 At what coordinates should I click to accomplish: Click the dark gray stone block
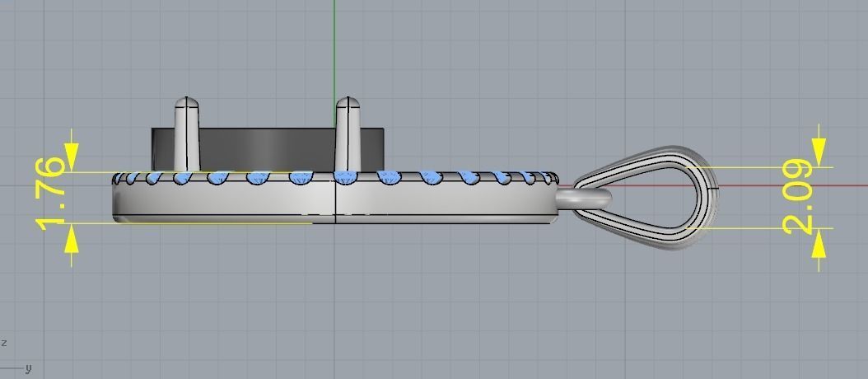pyautogui.click(x=268, y=150)
